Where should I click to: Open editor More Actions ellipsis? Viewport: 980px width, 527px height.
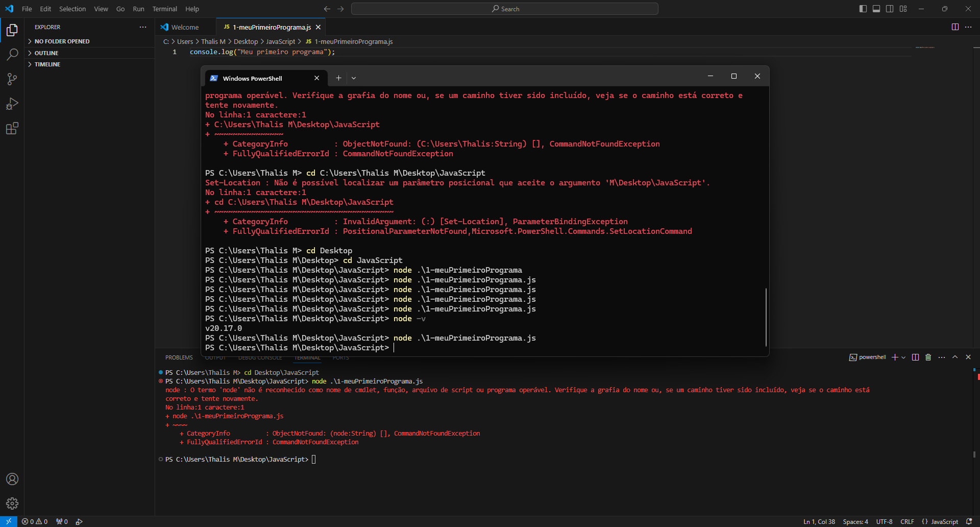pos(968,27)
